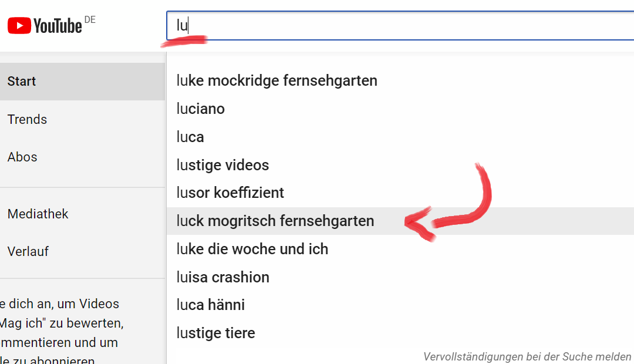
Task: Go to Abos in sidebar
Action: point(22,157)
